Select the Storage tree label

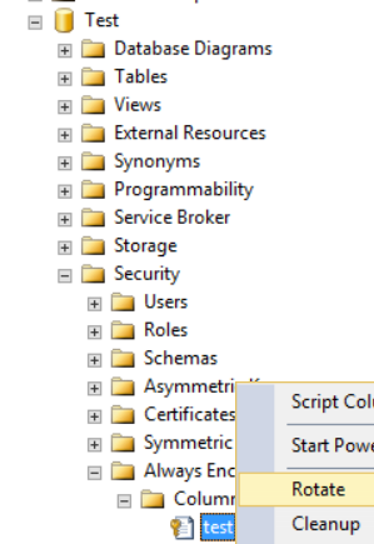click(x=146, y=246)
